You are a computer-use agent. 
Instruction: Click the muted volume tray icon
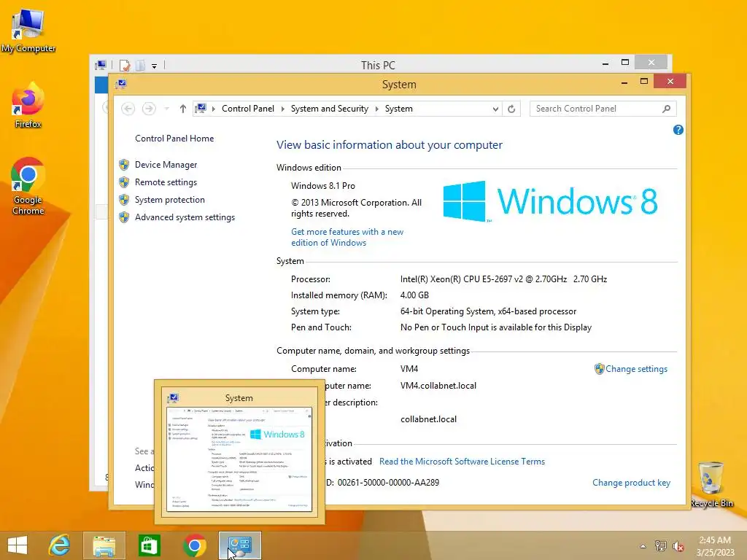678,546
